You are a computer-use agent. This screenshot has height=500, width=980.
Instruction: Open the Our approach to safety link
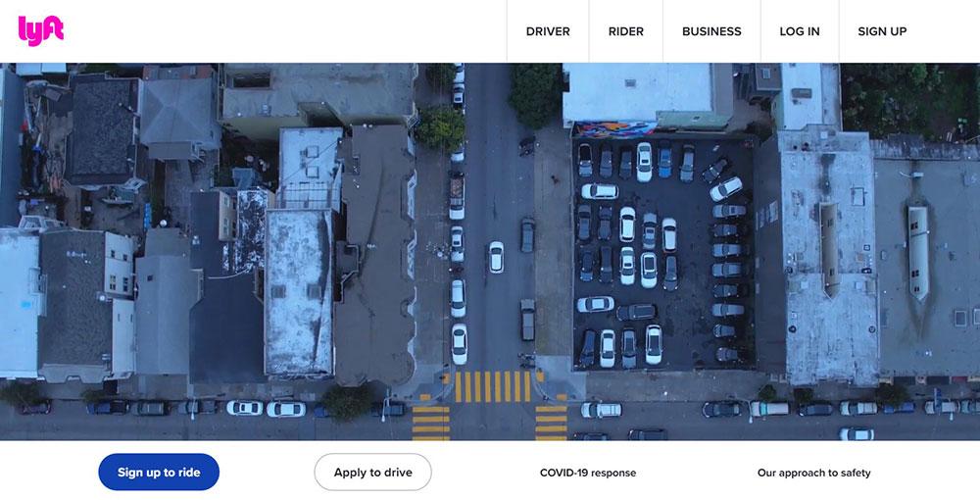pos(813,474)
